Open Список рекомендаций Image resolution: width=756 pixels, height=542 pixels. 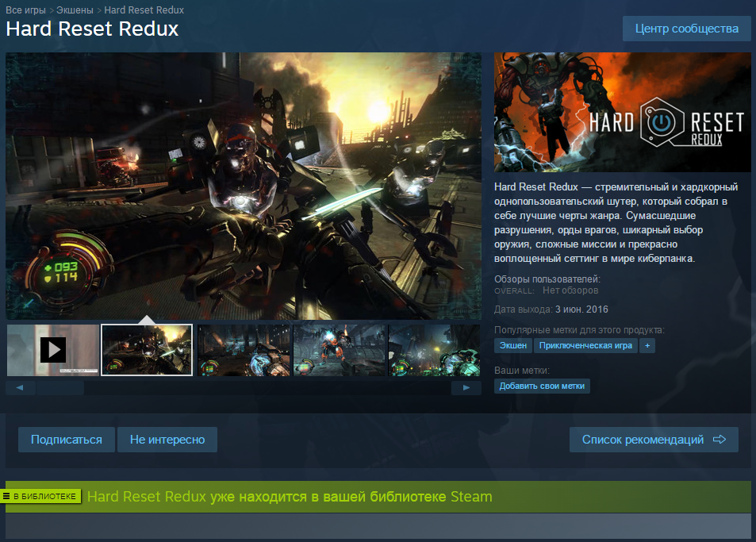click(x=654, y=440)
